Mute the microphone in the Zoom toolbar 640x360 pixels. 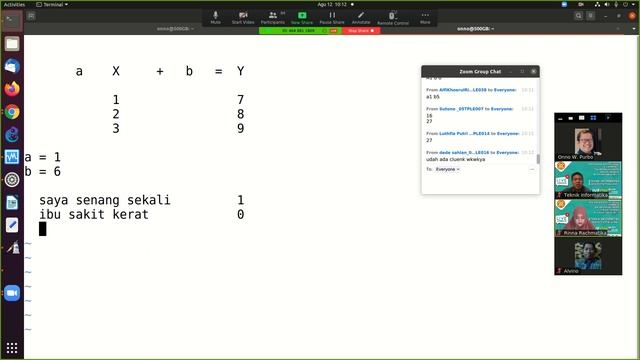pos(216,18)
